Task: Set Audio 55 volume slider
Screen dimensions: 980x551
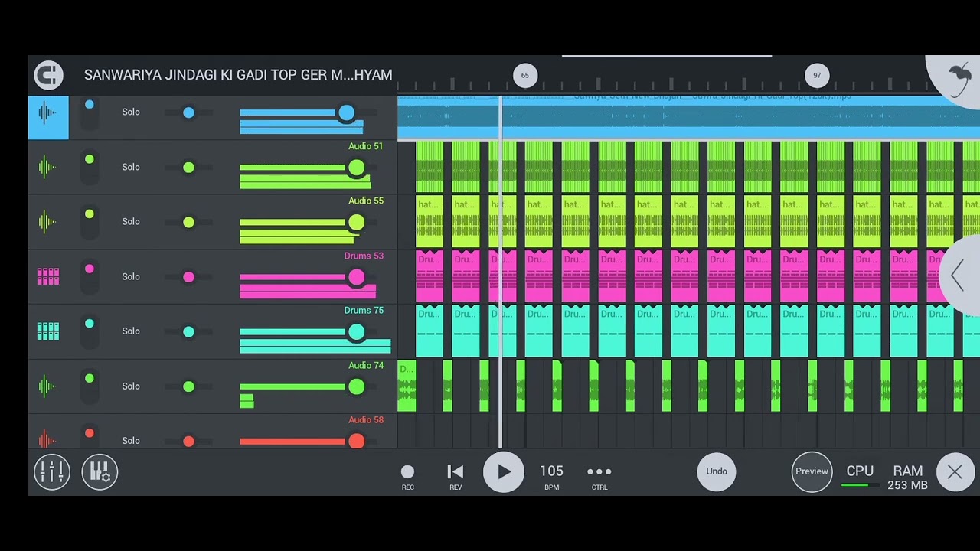Action: [x=356, y=223]
